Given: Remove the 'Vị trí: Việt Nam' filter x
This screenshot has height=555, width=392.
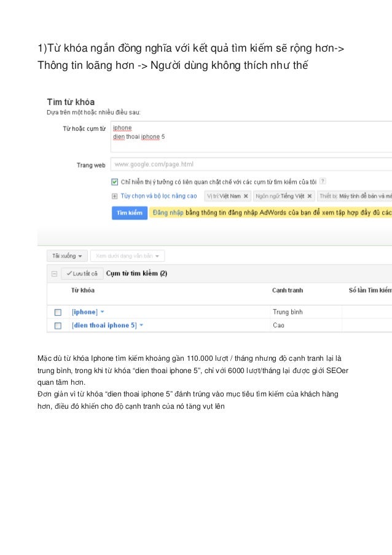Looking at the screenshot, I should coord(246,196).
